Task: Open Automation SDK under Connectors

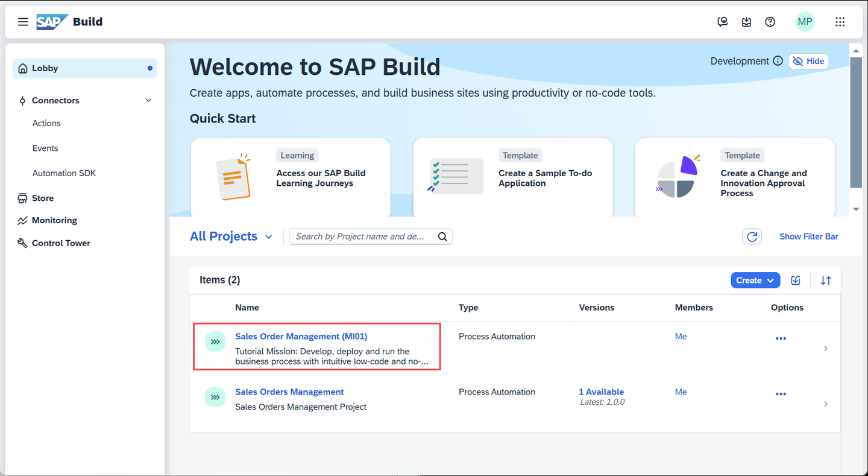Action: [x=64, y=173]
